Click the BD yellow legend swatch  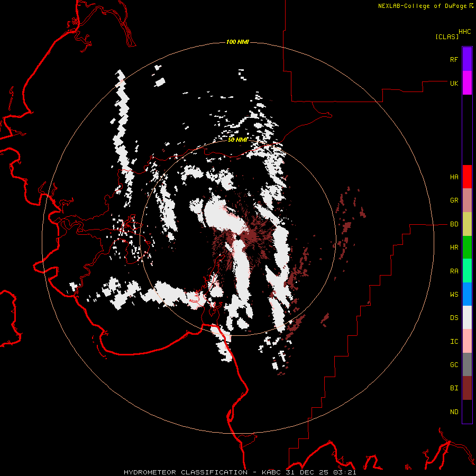467,224
